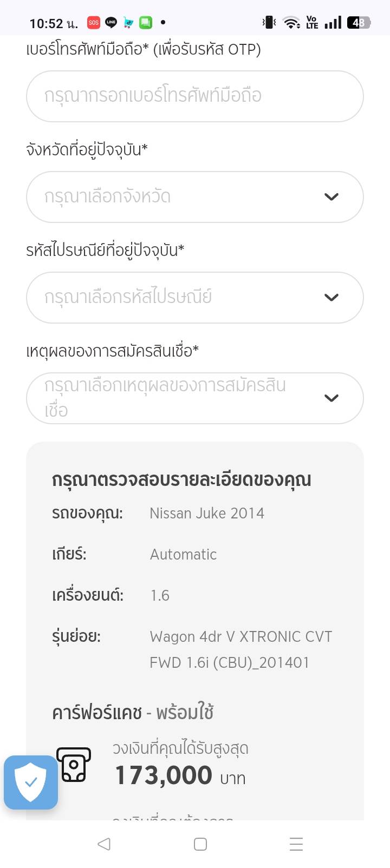
Task: Tap the green message notification icon
Action: [x=146, y=23]
